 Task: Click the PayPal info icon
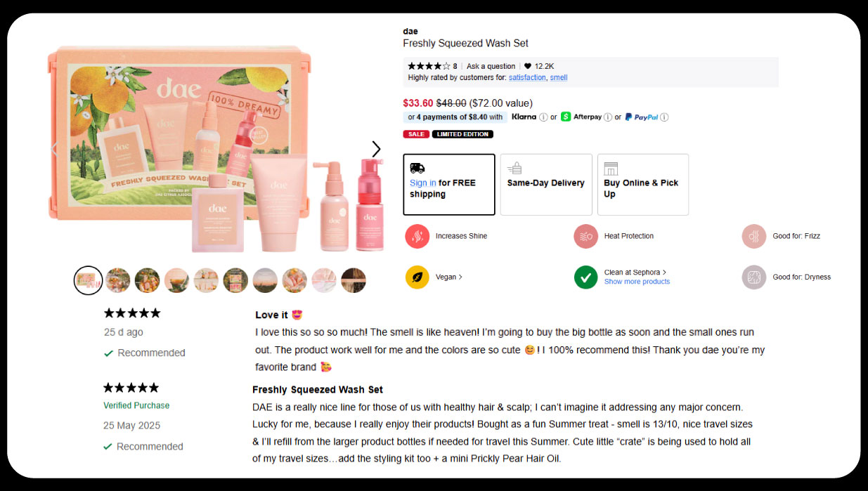664,117
